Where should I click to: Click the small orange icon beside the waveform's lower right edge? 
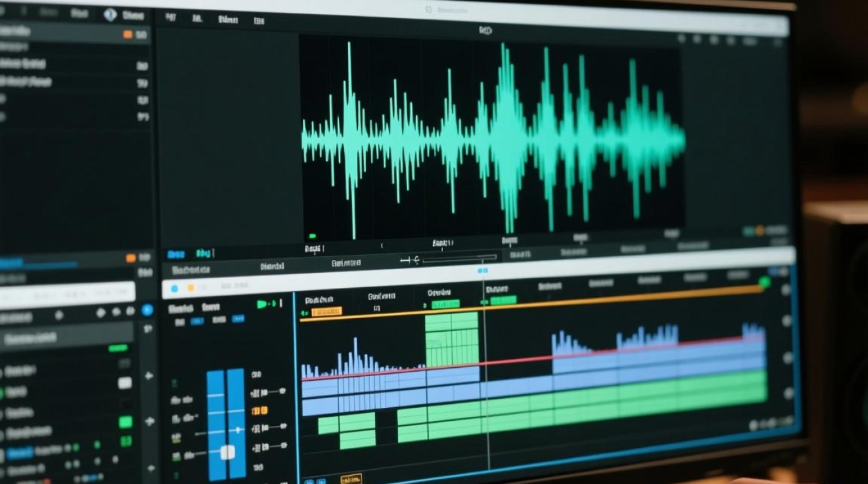(760, 230)
